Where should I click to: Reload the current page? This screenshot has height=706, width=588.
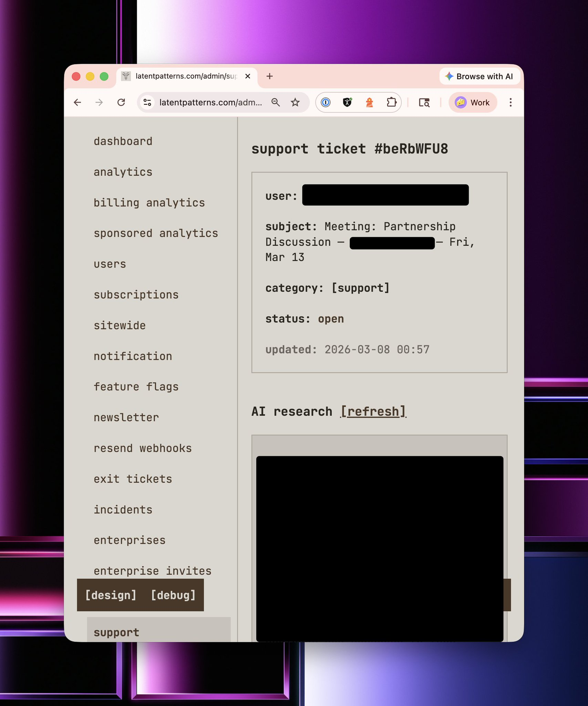(x=121, y=102)
